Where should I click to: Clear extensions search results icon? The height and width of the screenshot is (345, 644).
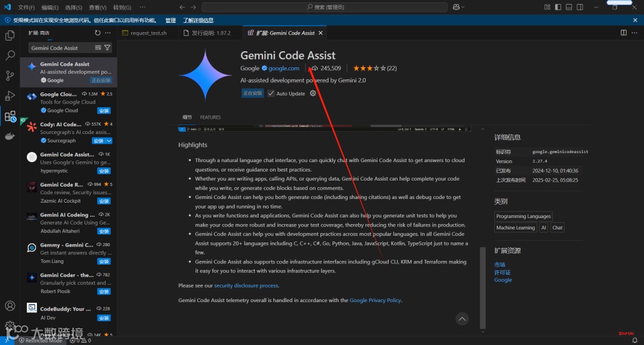pyautogui.click(x=98, y=48)
